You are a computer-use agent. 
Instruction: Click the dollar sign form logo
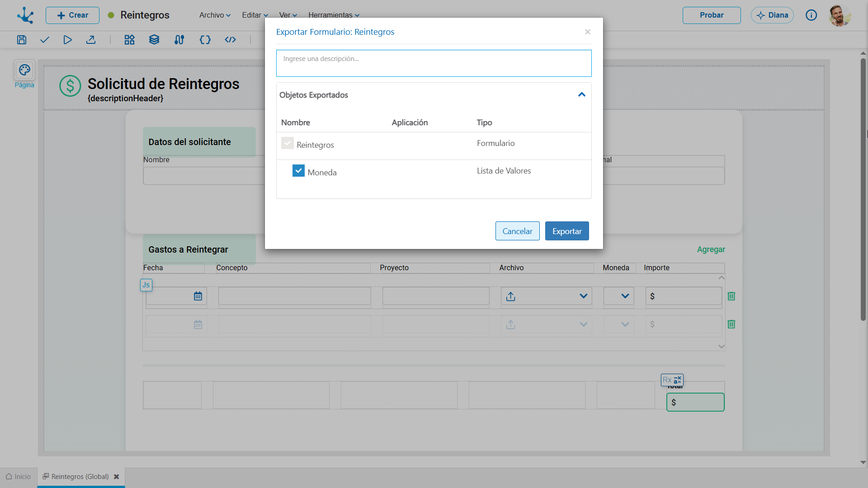[x=70, y=86]
